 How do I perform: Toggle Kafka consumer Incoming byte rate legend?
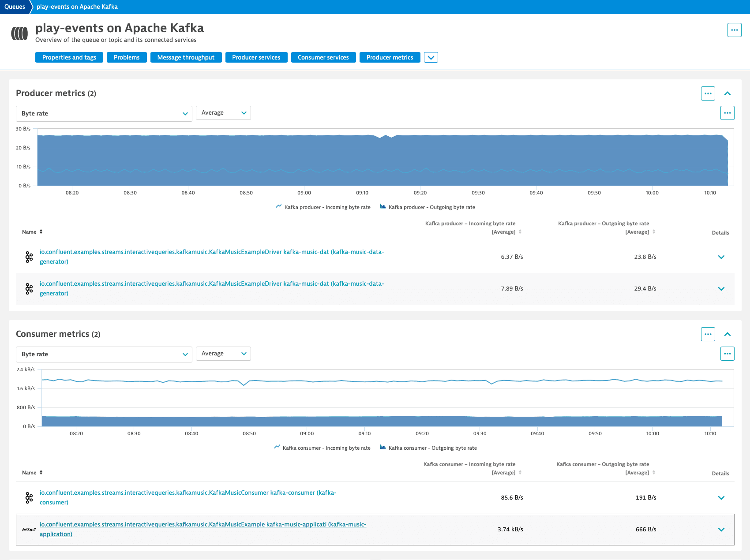[x=322, y=448]
